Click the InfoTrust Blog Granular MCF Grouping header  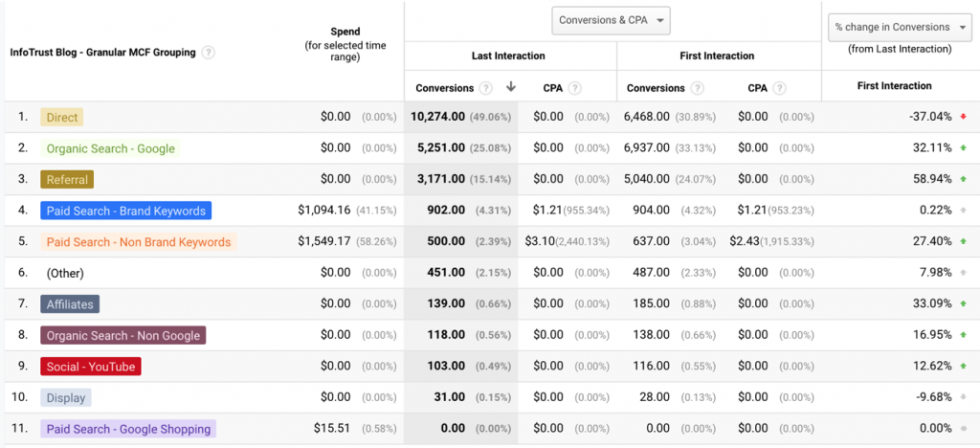pyautogui.click(x=101, y=53)
